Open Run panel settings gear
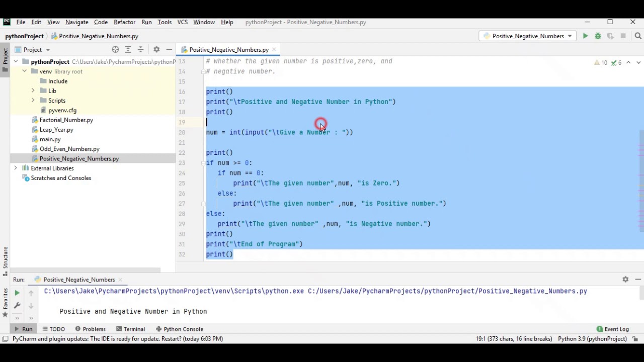 pyautogui.click(x=625, y=280)
